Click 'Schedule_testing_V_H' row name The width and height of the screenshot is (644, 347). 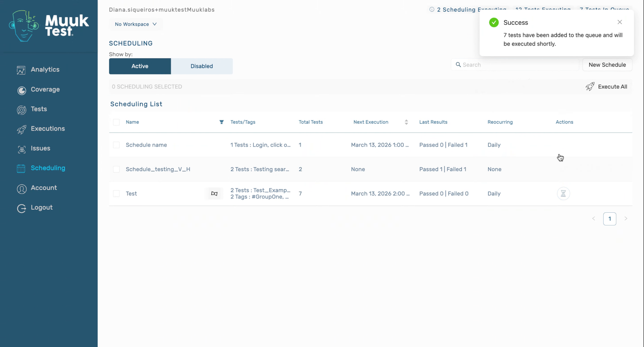pos(158,169)
